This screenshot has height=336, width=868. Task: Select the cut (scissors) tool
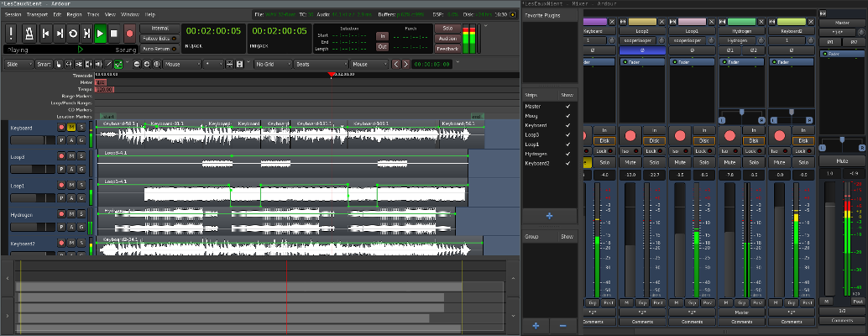coord(79,64)
